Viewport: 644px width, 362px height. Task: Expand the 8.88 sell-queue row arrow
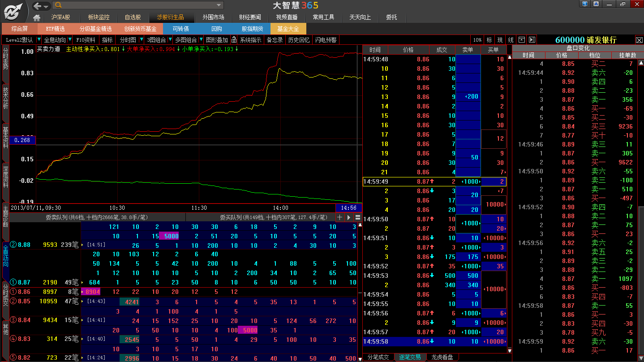(82, 245)
